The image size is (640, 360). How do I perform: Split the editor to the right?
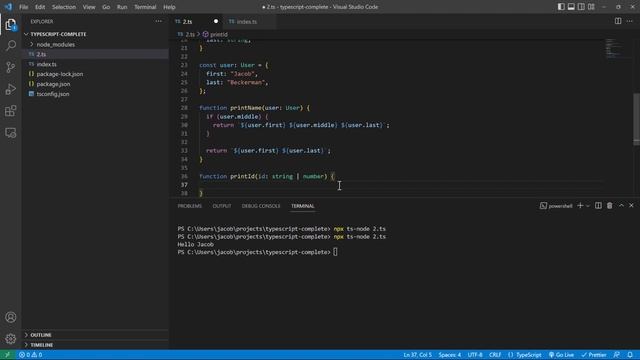[618, 21]
